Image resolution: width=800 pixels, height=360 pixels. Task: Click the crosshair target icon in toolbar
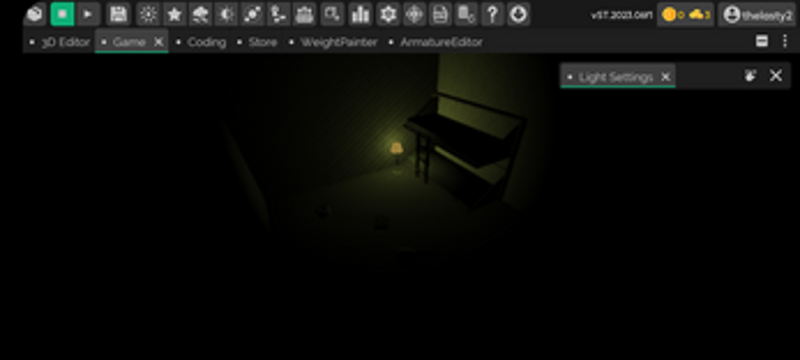414,14
